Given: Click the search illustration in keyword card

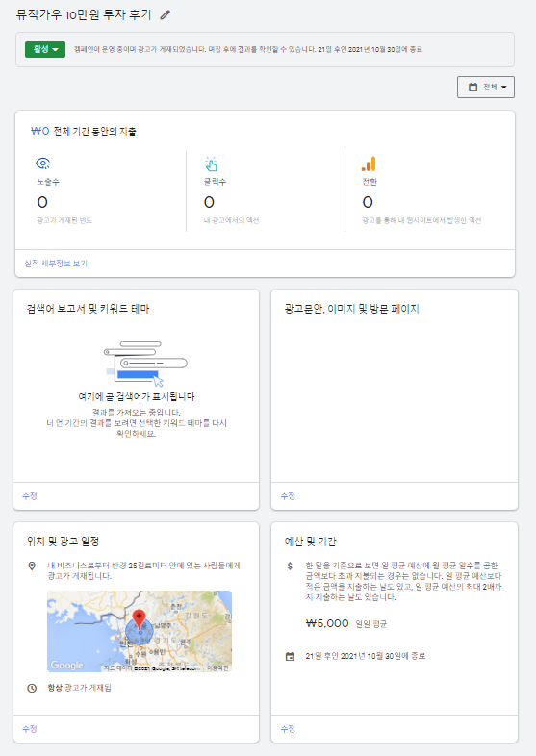Looking at the screenshot, I should (x=145, y=364).
